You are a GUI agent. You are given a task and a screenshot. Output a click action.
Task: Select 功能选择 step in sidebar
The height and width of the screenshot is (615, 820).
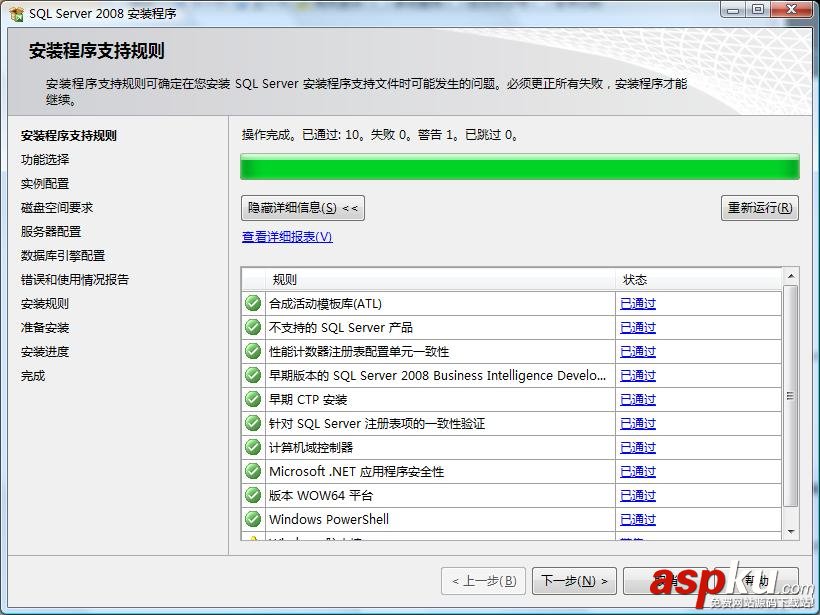point(45,160)
